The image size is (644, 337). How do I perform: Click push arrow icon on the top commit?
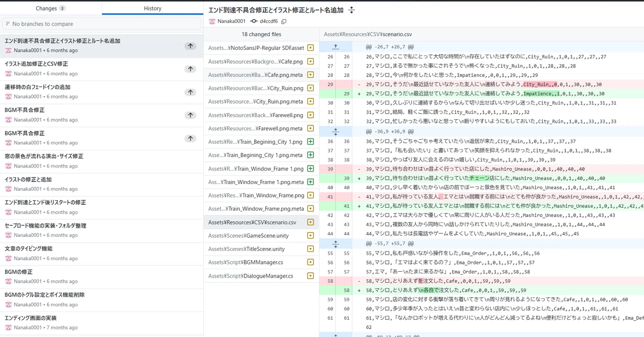[x=190, y=46]
